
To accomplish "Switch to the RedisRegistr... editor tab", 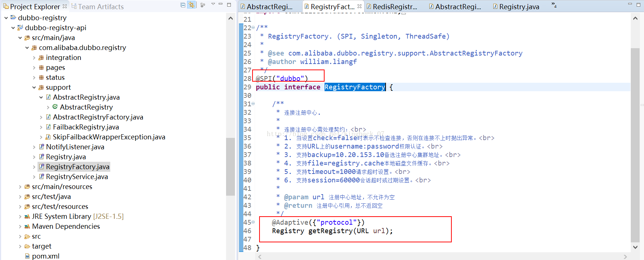I will [392, 7].
